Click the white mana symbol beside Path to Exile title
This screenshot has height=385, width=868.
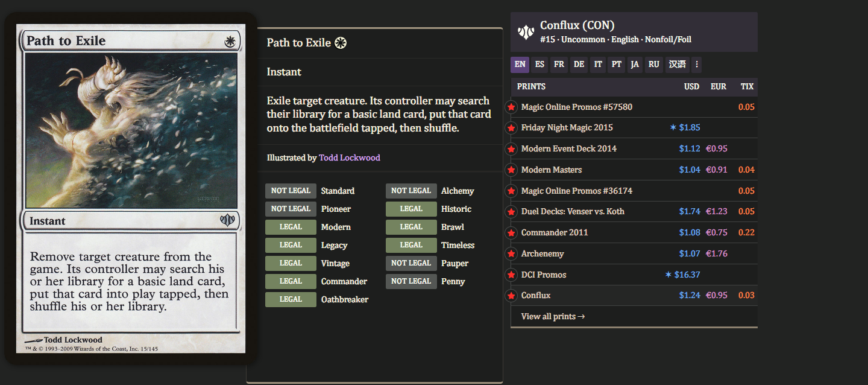[x=341, y=43]
